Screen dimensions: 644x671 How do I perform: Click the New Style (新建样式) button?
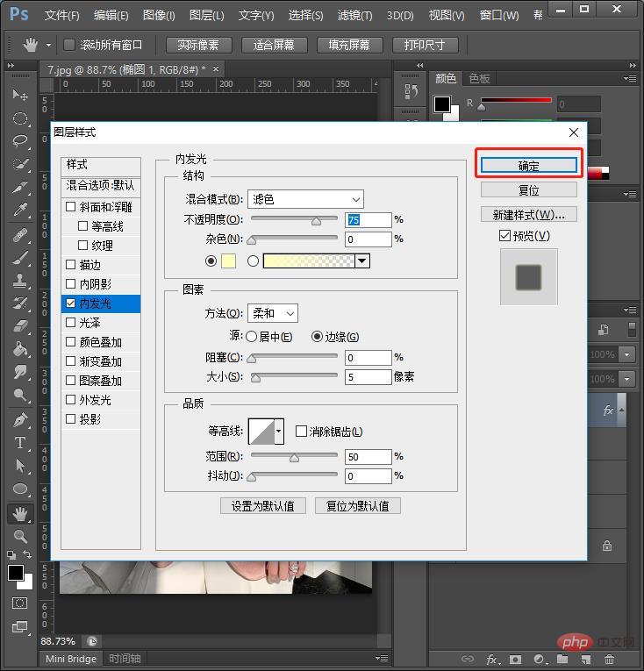point(529,214)
